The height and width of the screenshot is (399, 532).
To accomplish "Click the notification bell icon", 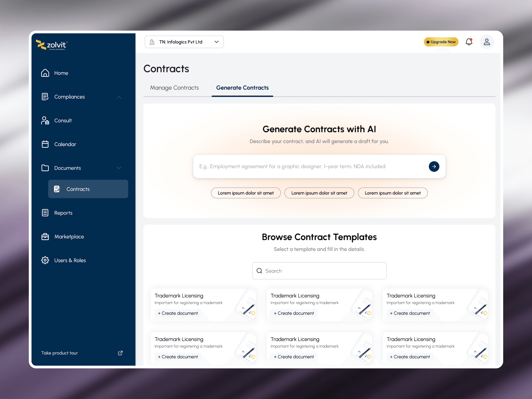I will (469, 42).
